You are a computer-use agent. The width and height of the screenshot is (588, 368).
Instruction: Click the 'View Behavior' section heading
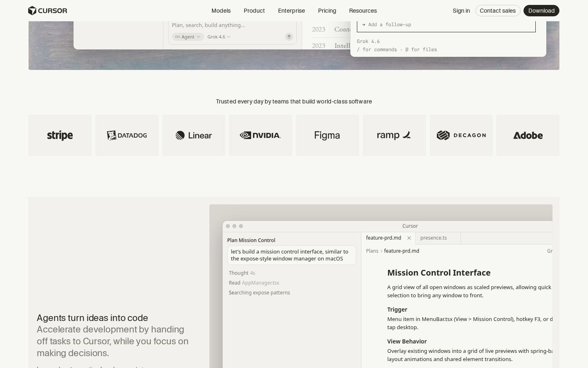pyautogui.click(x=407, y=341)
